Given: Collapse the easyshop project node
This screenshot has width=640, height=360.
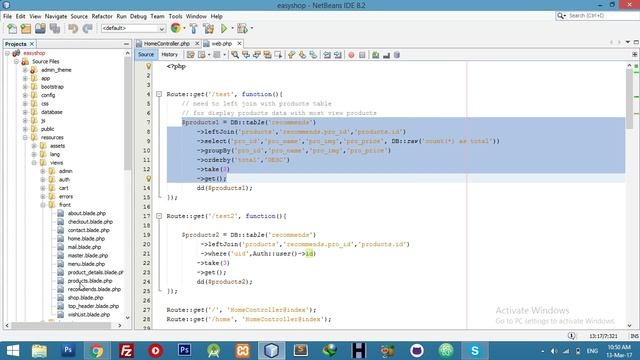Looking at the screenshot, I should click(x=7, y=53).
